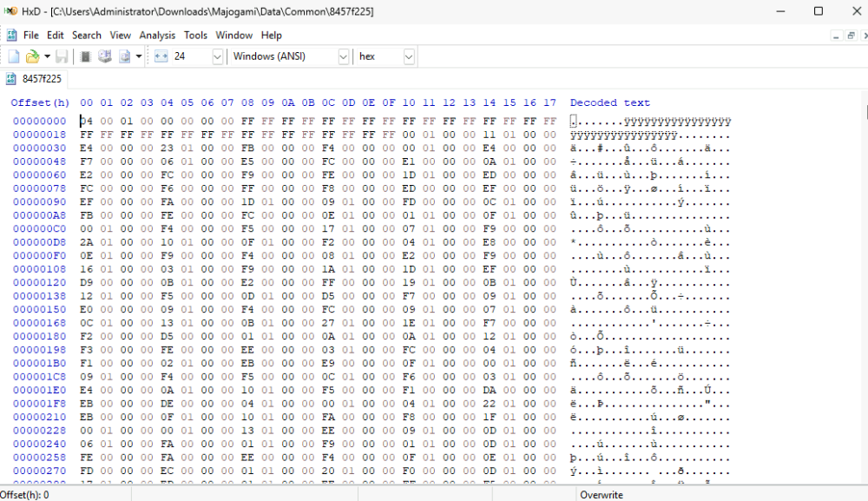The width and height of the screenshot is (868, 501).
Task: Click the bytes-per-row width icon
Action: (161, 56)
